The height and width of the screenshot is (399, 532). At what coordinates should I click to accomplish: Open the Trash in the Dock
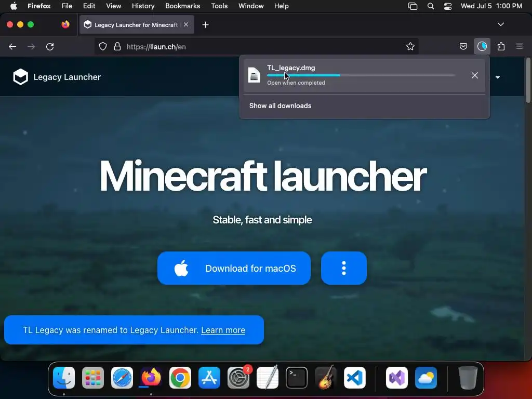[x=468, y=378]
